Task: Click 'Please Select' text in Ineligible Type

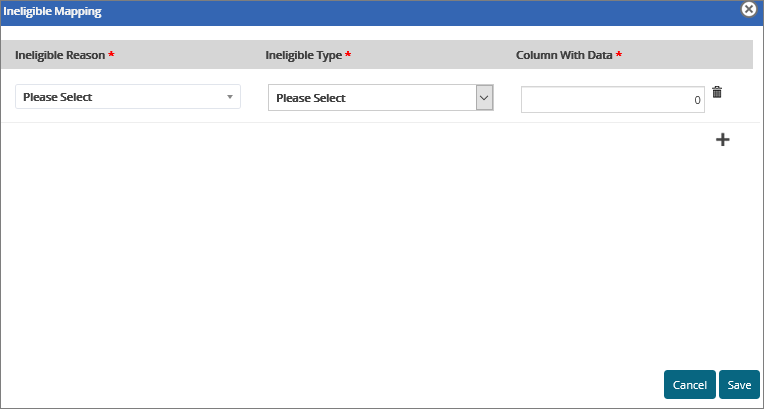Action: (311, 98)
